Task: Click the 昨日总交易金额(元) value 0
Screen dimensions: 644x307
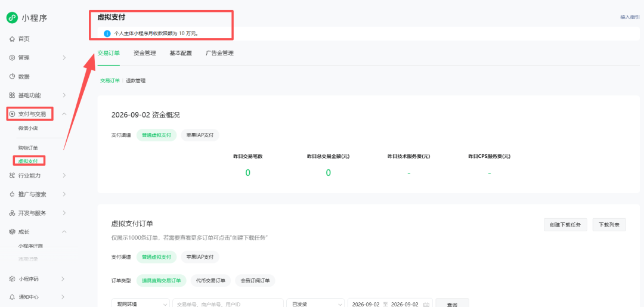Action: [328, 173]
